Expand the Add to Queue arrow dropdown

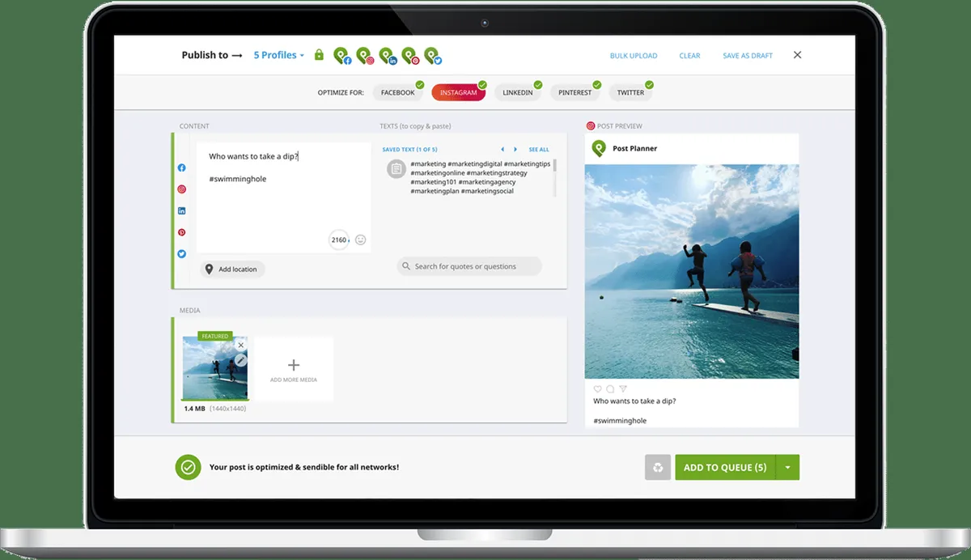[x=787, y=467]
